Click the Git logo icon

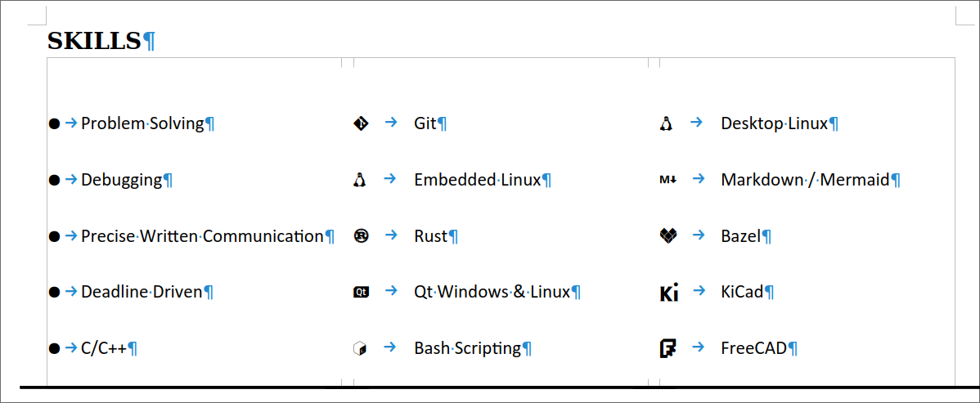pyautogui.click(x=361, y=123)
